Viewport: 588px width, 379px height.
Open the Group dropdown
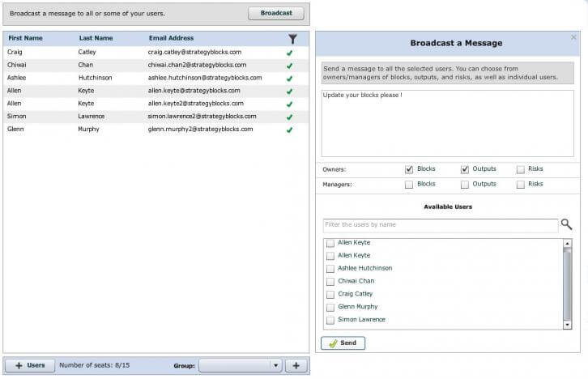click(x=241, y=365)
